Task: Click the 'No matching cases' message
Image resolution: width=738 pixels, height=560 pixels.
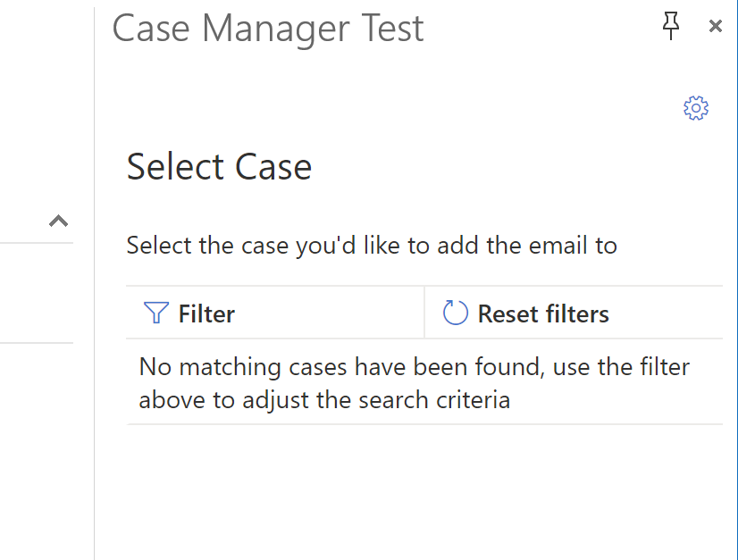Action: (x=415, y=383)
